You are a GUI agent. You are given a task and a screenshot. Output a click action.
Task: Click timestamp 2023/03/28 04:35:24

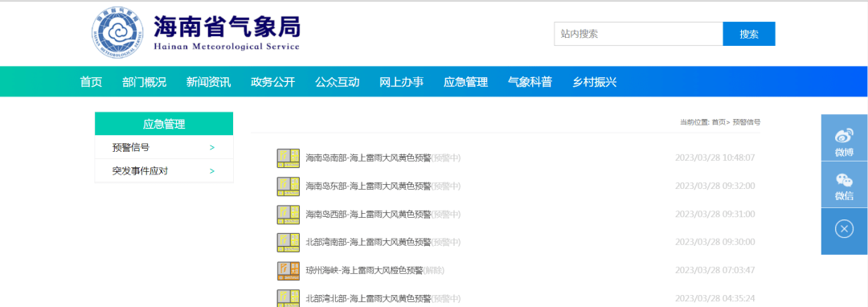coord(714,299)
